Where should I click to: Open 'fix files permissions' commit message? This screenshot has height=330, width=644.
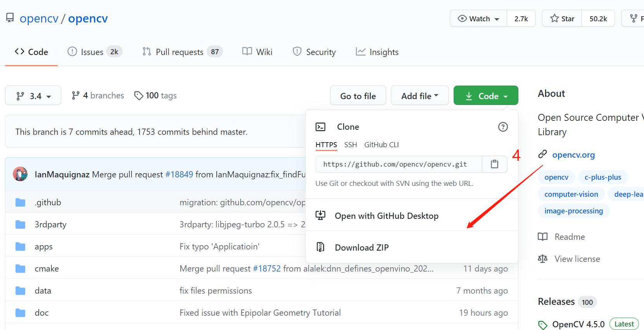click(x=216, y=290)
